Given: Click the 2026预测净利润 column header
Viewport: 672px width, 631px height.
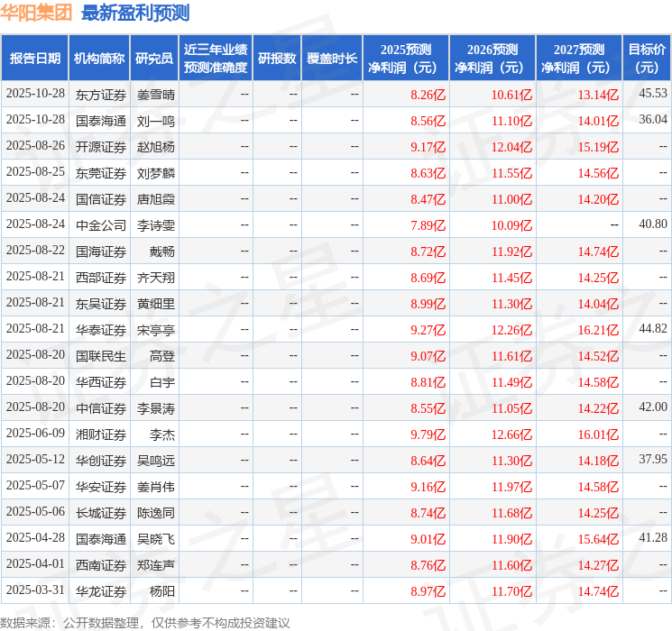Looking at the screenshot, I should coord(492,59).
